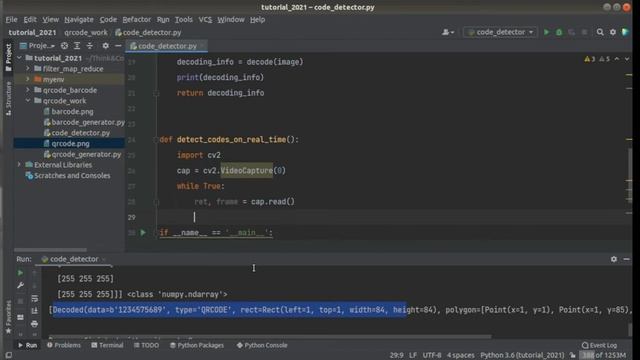
Task: Open the File menu
Action: (11, 19)
